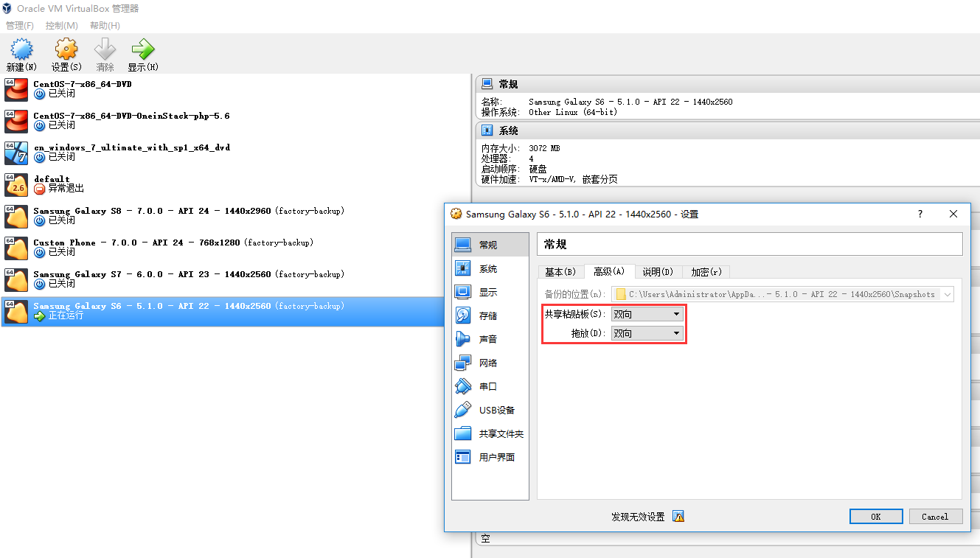Open the 备份的位置(n) path dropdown

[x=782, y=294]
